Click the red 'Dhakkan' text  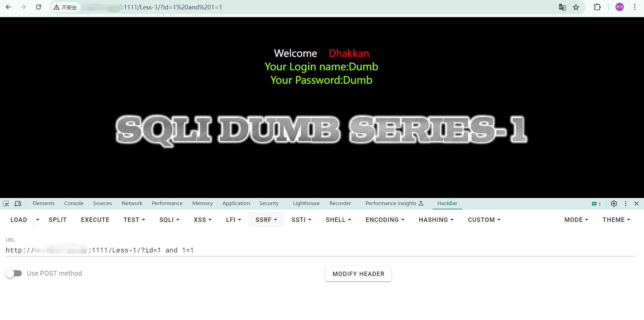click(x=349, y=53)
